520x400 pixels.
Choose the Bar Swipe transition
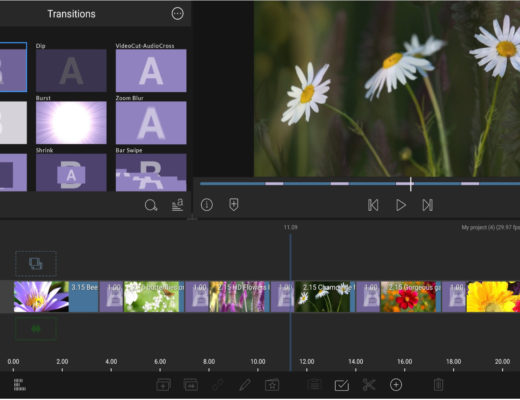(151, 172)
